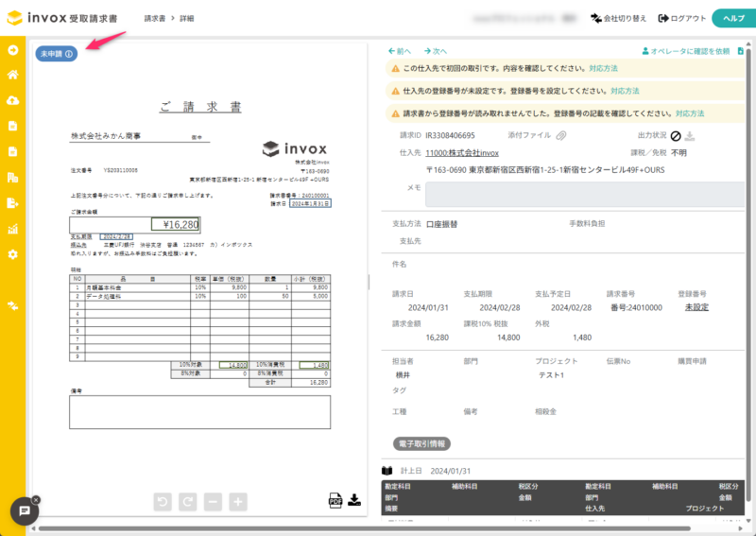Screen dimensions: 756x536
Task: Click the warning icon of first alert
Action: click(x=395, y=68)
